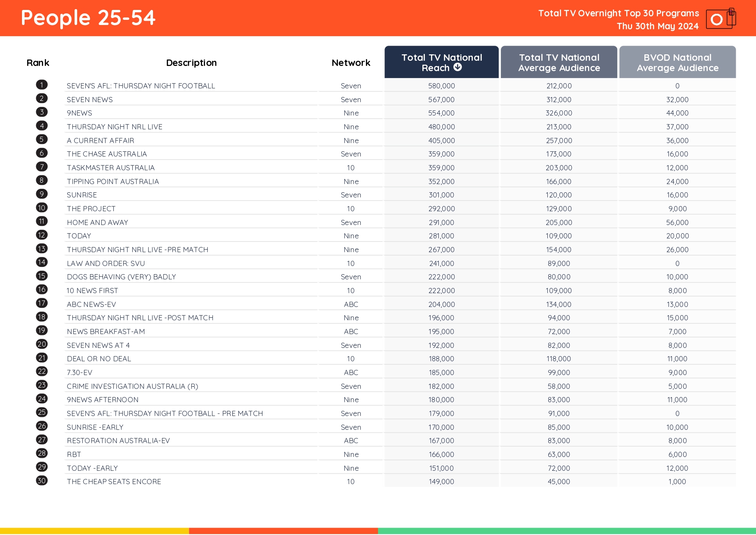This screenshot has width=756, height=535.
Task: Click rank badge 15 next to DOGS BEHAVING (VERY) BADLY
Action: pos(41,275)
